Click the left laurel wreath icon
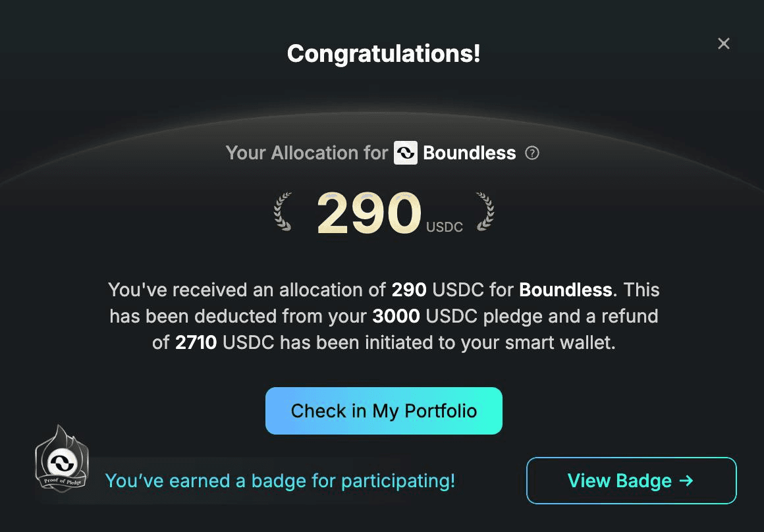The image size is (764, 532). click(283, 211)
